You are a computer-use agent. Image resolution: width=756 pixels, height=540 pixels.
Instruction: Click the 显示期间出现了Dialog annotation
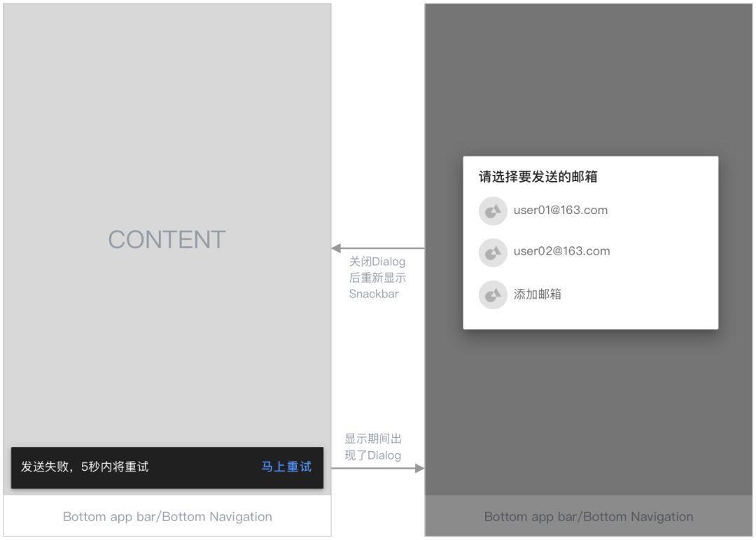(x=373, y=447)
